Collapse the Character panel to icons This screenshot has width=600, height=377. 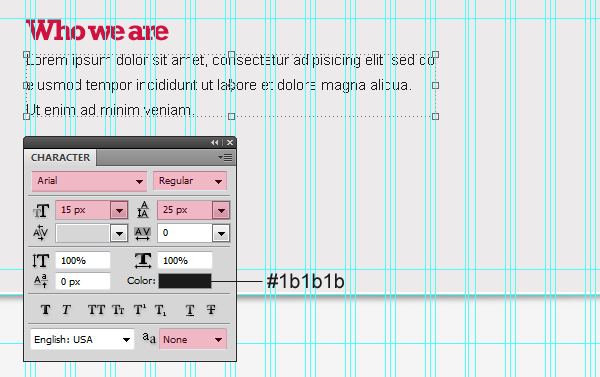[214, 142]
